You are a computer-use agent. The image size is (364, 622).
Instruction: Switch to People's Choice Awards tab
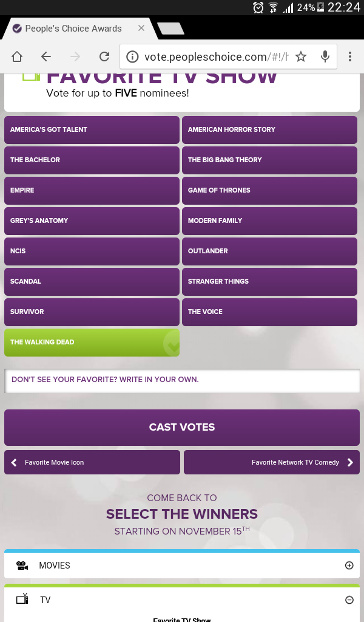(73, 29)
